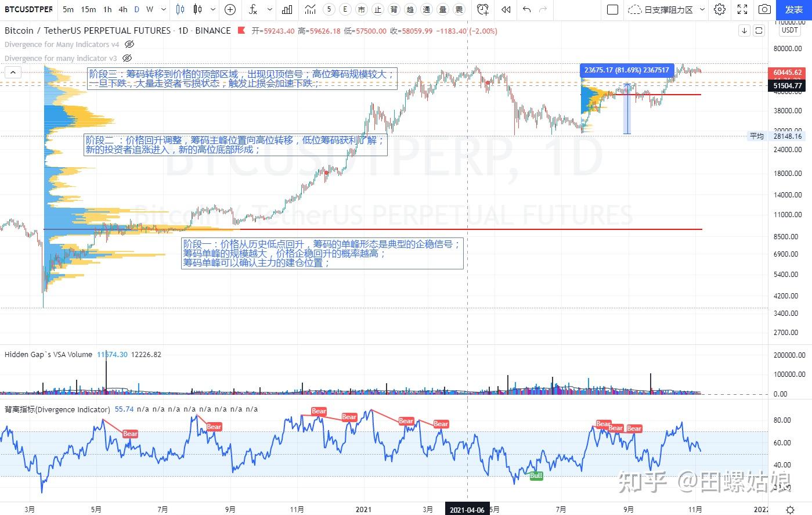Open axis settings gear at bottom right
Image resolution: width=812 pixels, height=515 pixels.
pyautogui.click(x=790, y=509)
